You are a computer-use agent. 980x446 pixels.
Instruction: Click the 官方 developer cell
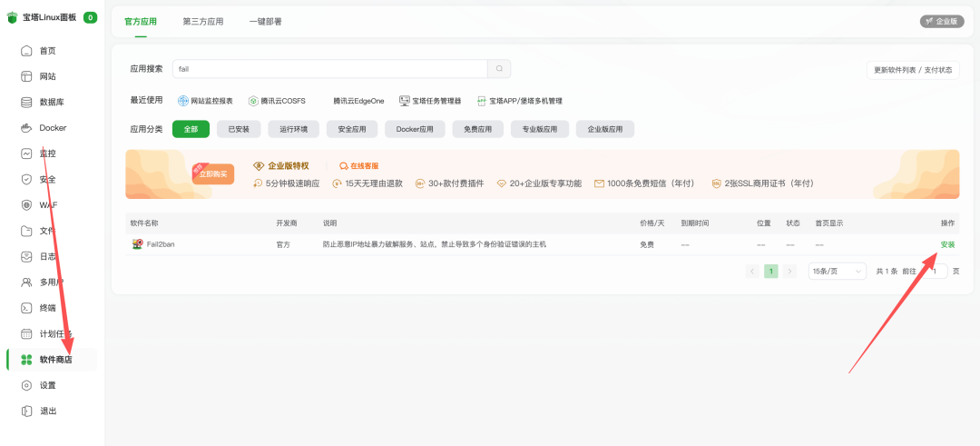coord(283,244)
